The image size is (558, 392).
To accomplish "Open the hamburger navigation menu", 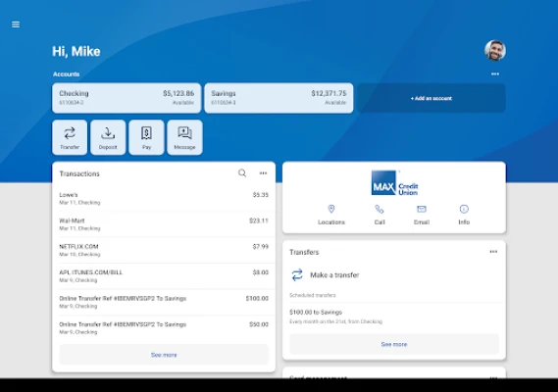I will point(16,24).
